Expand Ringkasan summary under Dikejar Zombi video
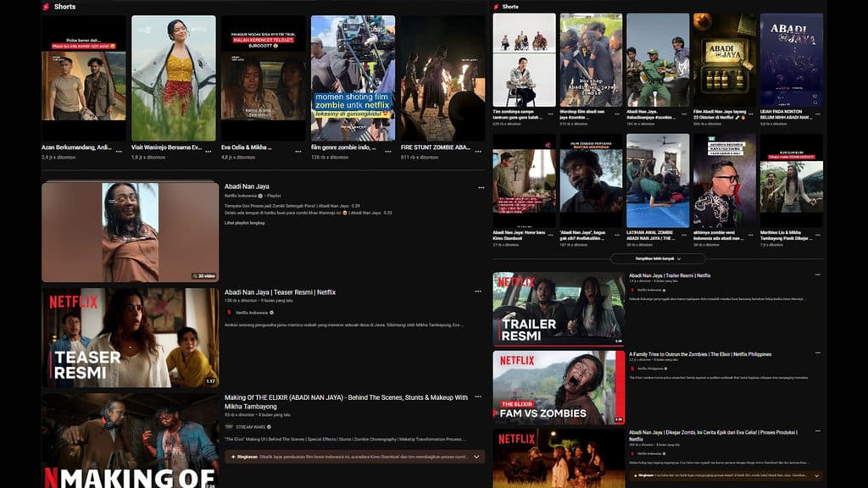 coord(816,476)
